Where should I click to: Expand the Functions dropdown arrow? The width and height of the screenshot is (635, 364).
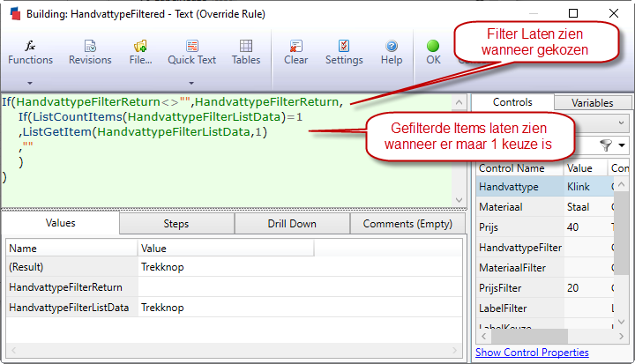[x=30, y=83]
